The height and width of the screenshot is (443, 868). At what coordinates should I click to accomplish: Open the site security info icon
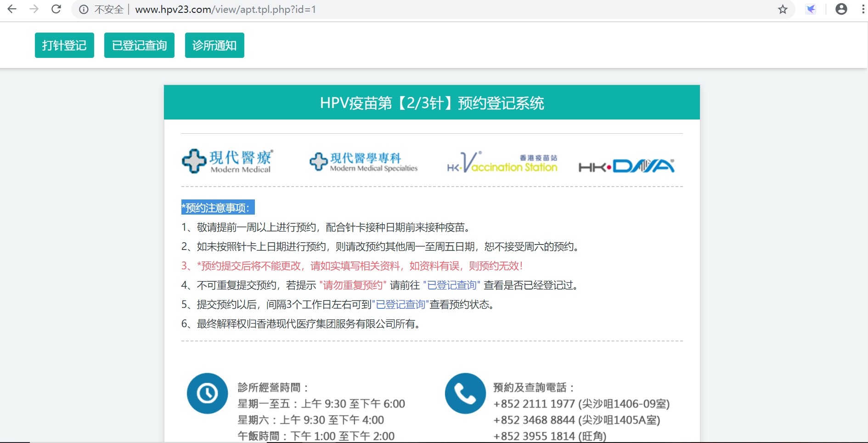[x=84, y=10]
